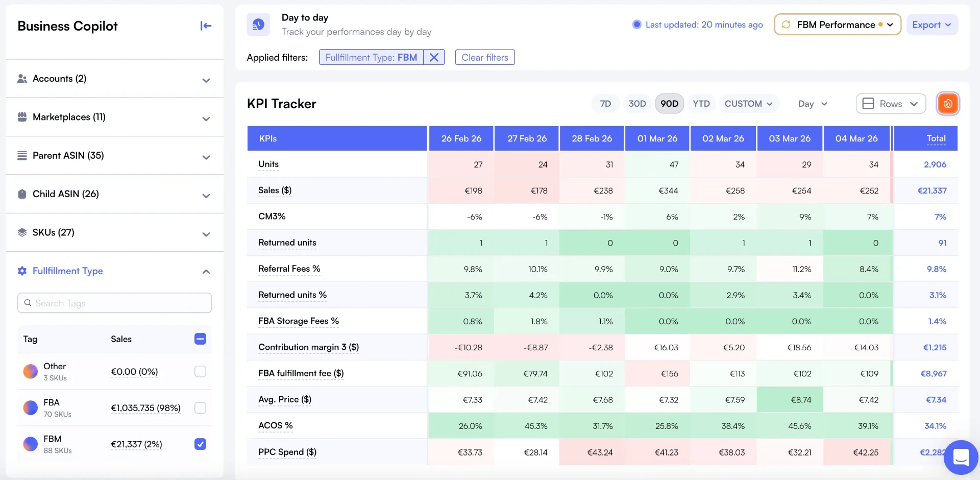The image size is (980, 480).
Task: Click the Last updated status dot
Action: [636, 25]
